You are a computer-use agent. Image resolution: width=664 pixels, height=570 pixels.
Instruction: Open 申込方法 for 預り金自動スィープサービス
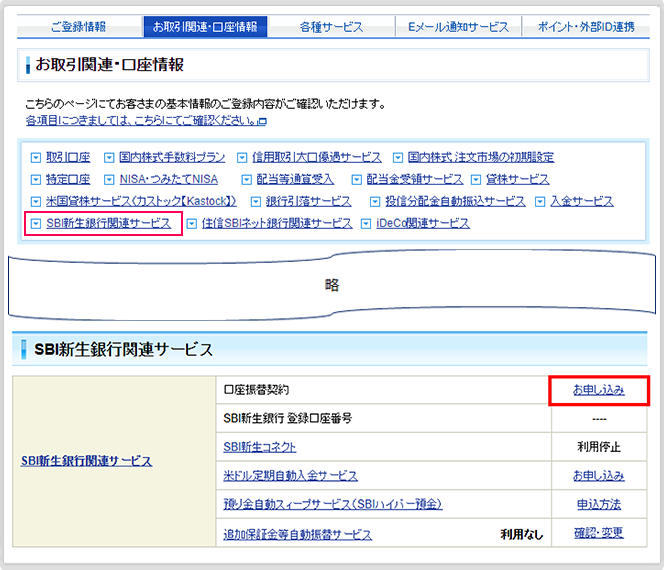[598, 505]
